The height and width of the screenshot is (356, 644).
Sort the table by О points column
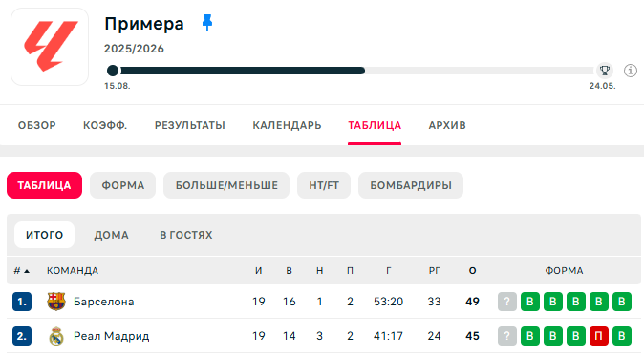pyautogui.click(x=472, y=271)
